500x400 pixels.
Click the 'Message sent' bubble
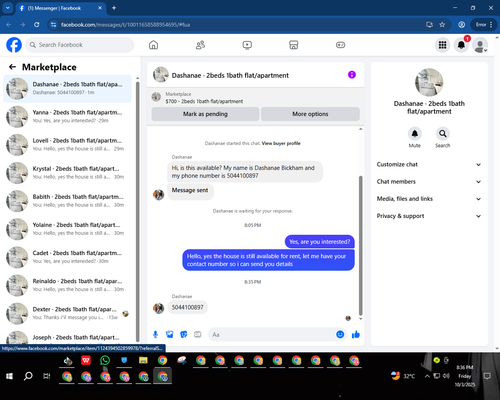[x=190, y=192]
